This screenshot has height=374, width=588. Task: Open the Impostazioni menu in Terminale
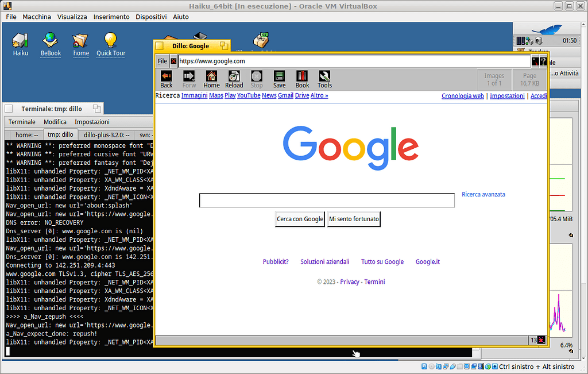tap(92, 122)
